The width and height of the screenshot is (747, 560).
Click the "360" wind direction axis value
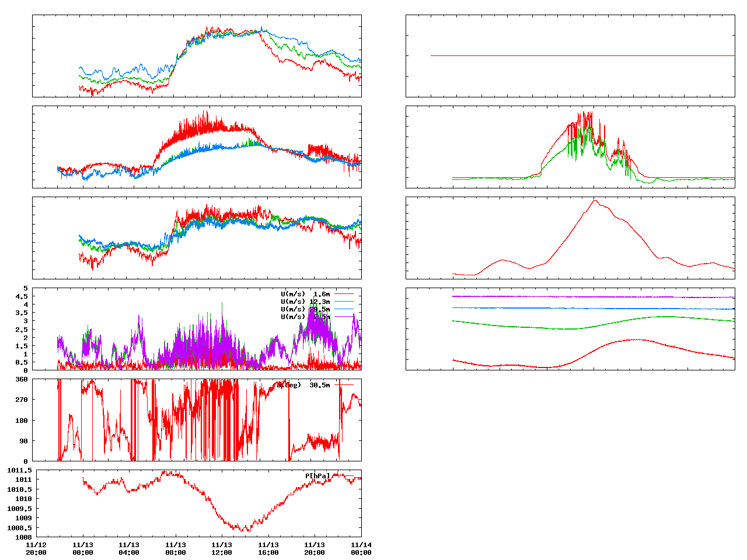point(22,379)
